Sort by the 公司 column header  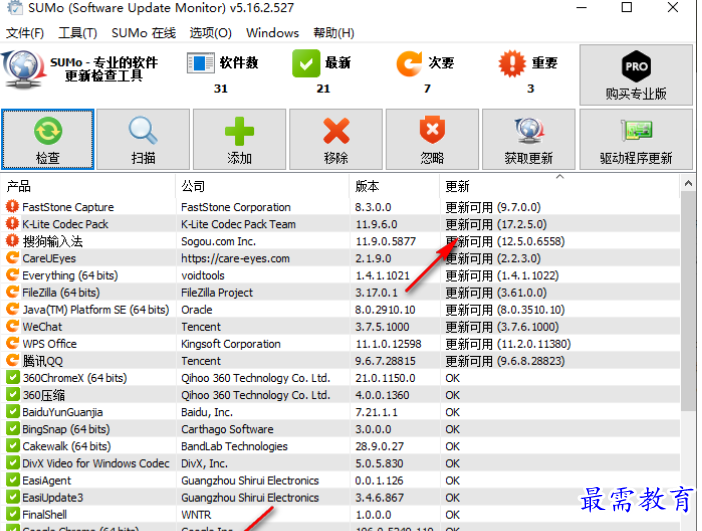(x=262, y=186)
